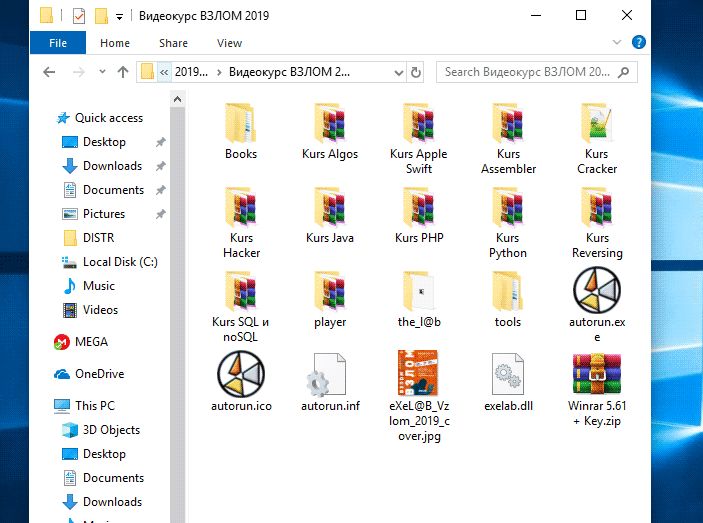
Task: Open the Kurs Assembler folder
Action: click(508, 139)
